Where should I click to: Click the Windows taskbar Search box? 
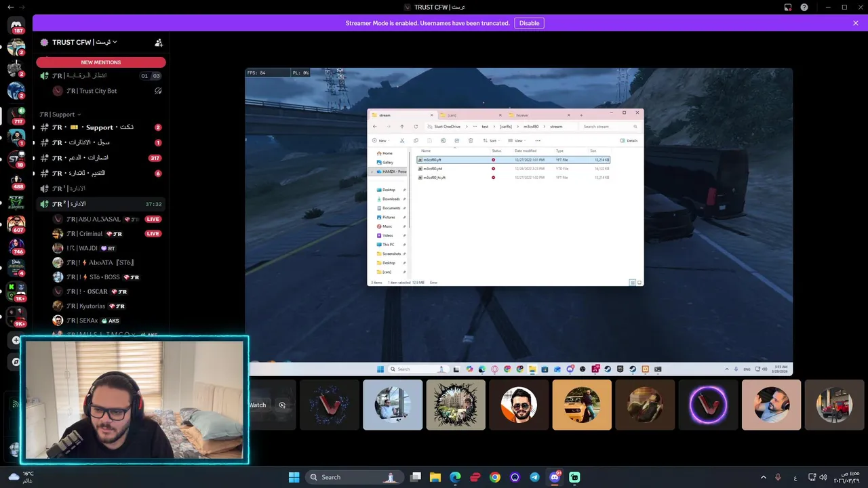354,477
